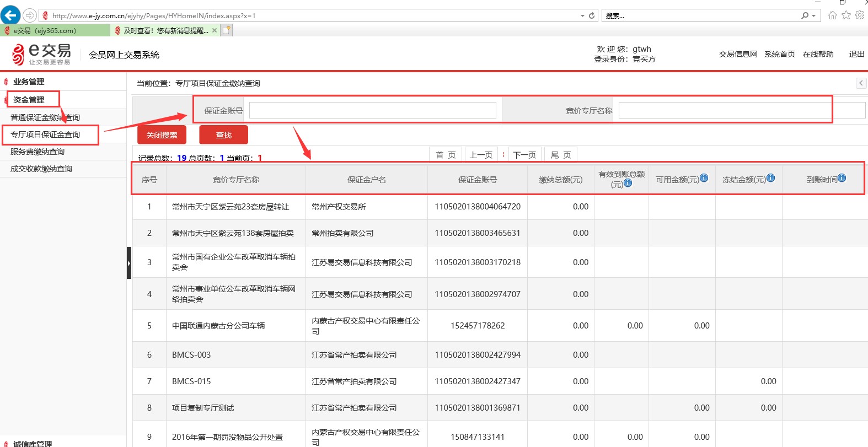Click the favorites star icon
This screenshot has height=447, width=868.
click(846, 15)
